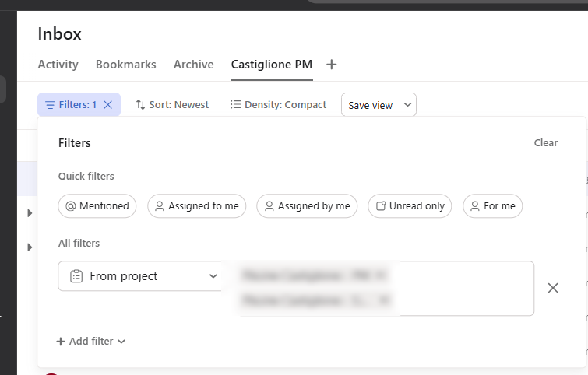Open the Bookmarks tab
This screenshot has height=375, width=588.
pos(125,65)
